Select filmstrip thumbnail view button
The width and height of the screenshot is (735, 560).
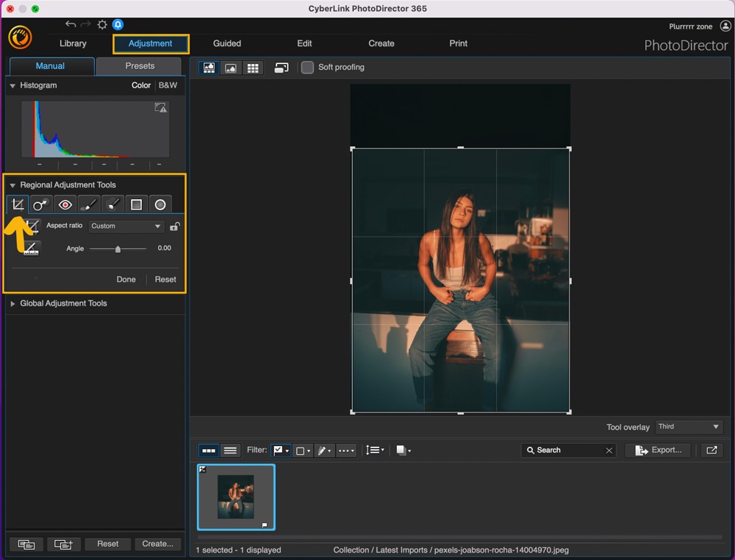tap(209, 450)
